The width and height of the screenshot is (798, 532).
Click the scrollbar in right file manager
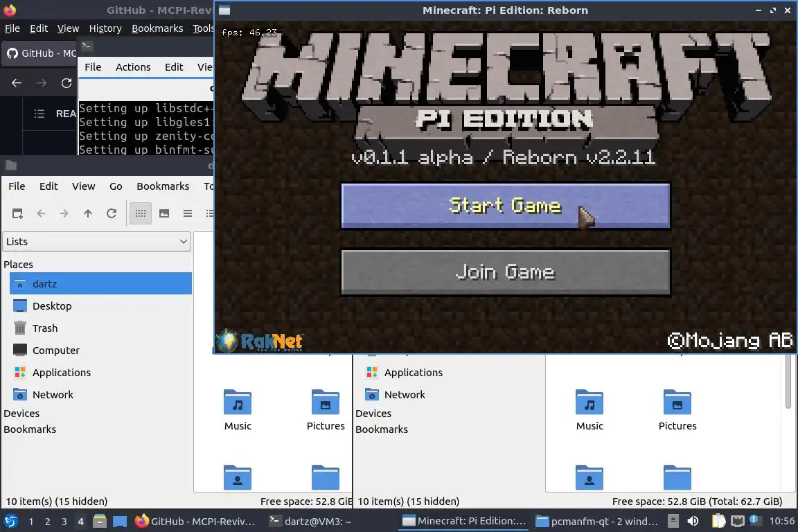788,381
